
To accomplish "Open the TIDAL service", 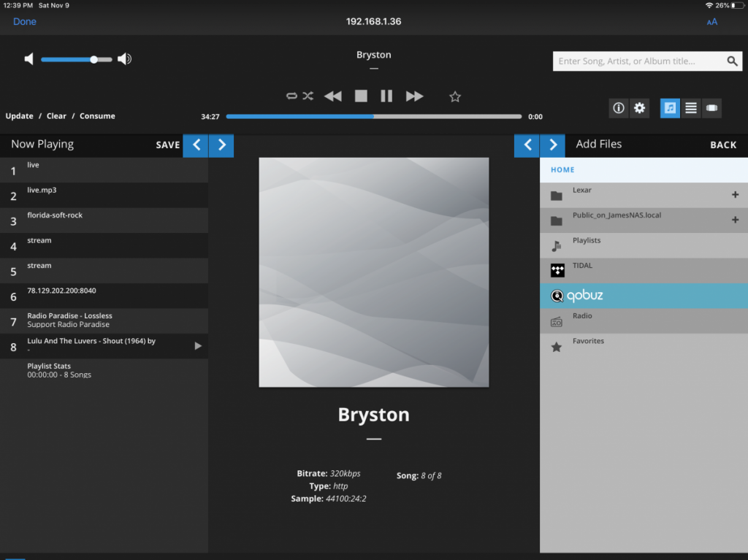I will tap(644, 271).
